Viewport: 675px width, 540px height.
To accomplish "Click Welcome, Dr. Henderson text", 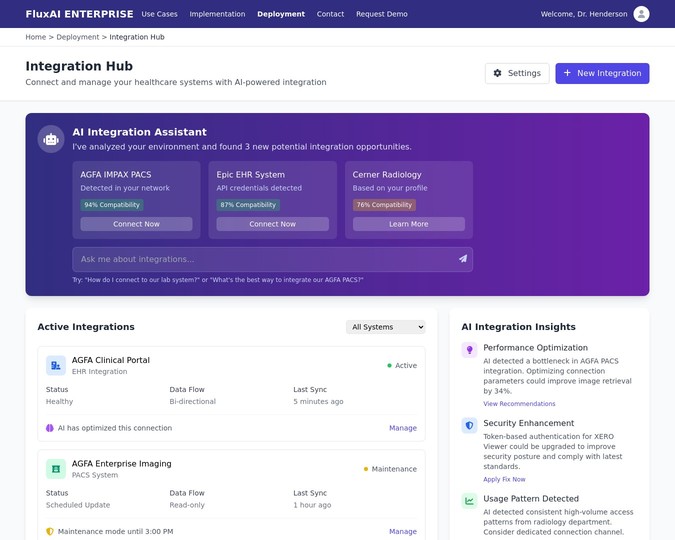I will pyautogui.click(x=584, y=14).
